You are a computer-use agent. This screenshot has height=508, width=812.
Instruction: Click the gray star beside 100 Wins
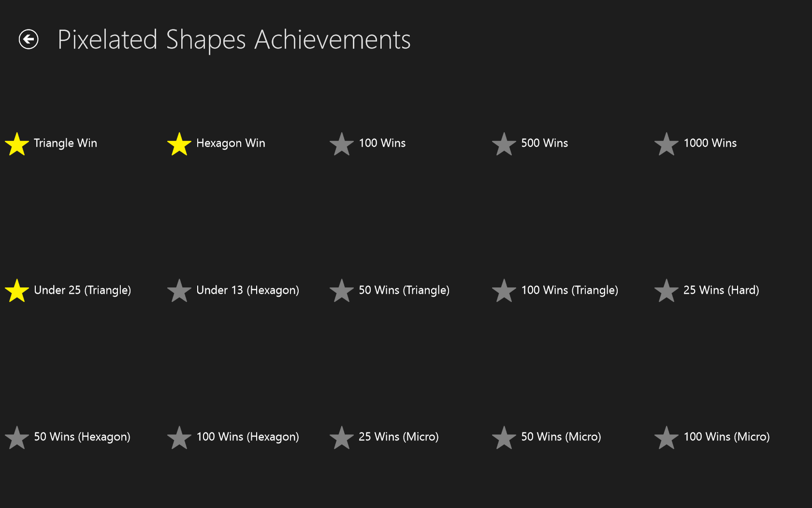(342, 144)
